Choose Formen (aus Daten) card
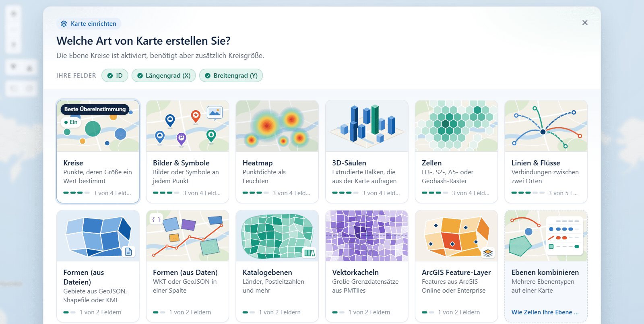Image resolution: width=644 pixels, height=324 pixels. [188, 266]
